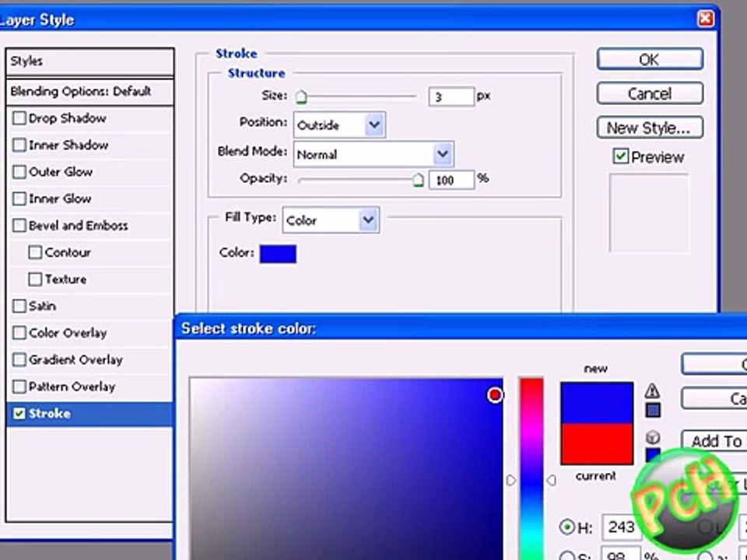747x560 pixels.
Task: Enable the Satin checkbox
Action: coord(19,306)
